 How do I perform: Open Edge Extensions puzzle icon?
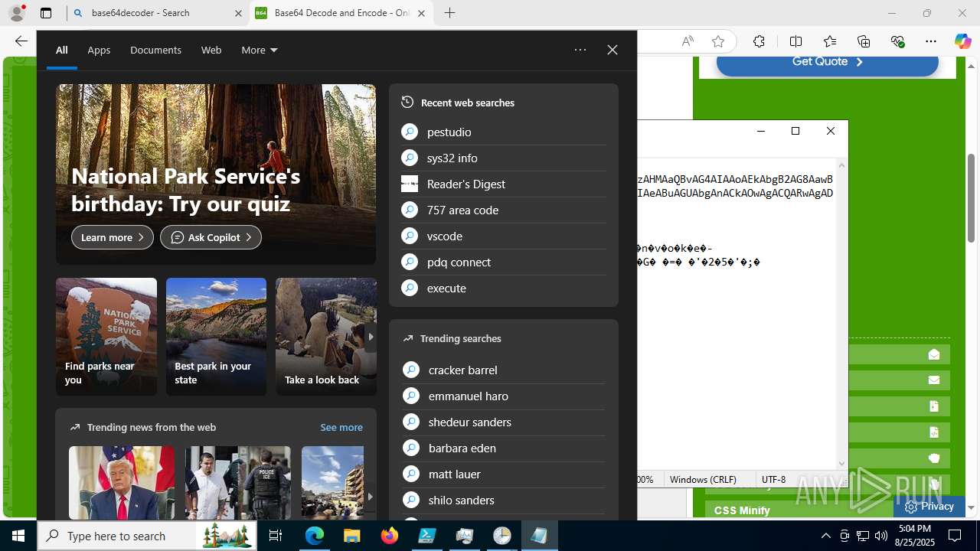coord(759,41)
